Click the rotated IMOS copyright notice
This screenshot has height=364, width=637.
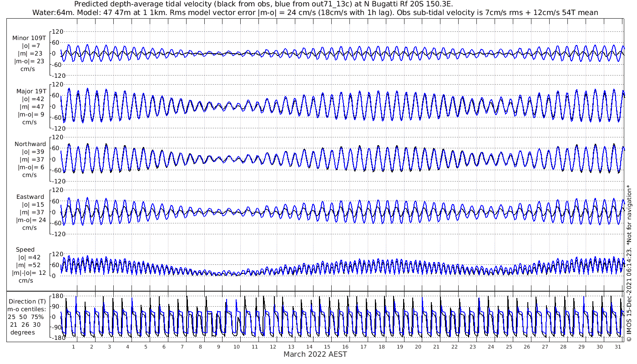(x=629, y=264)
